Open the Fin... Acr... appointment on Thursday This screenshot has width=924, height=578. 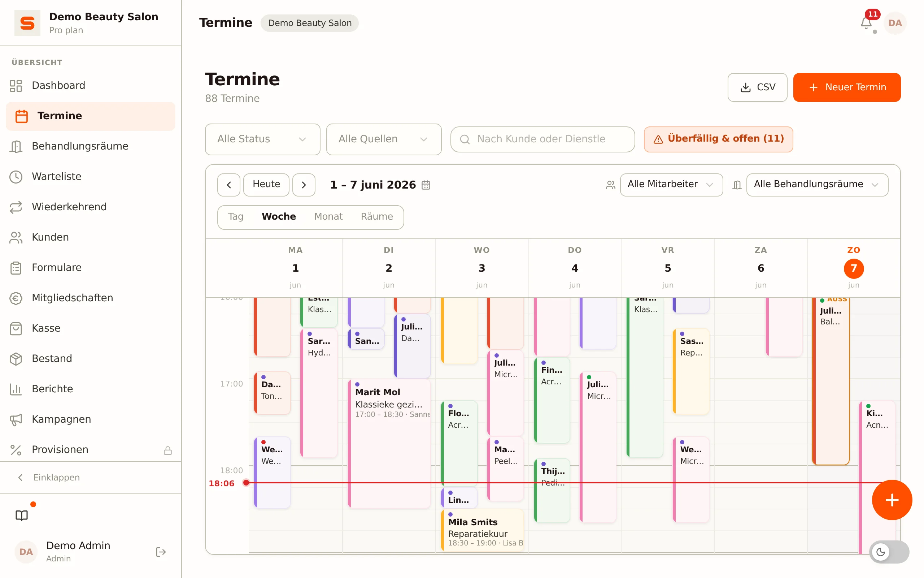552,400
